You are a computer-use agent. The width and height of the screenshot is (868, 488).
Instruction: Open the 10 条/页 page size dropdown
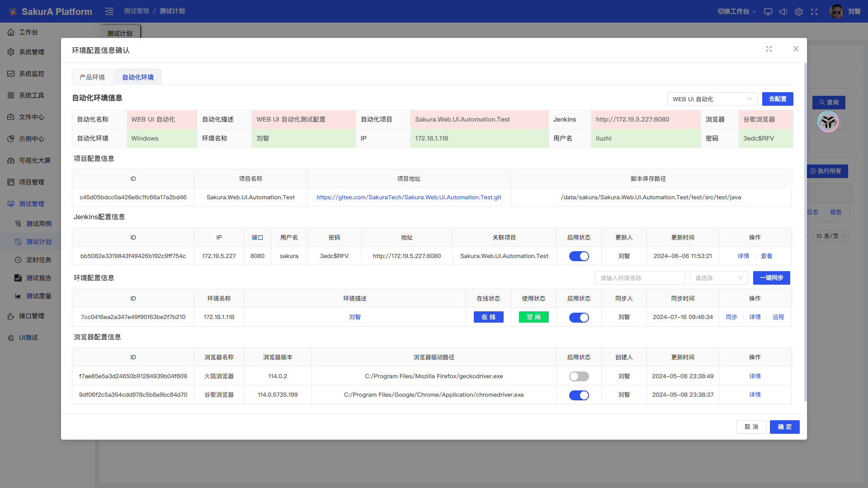[x=831, y=236]
